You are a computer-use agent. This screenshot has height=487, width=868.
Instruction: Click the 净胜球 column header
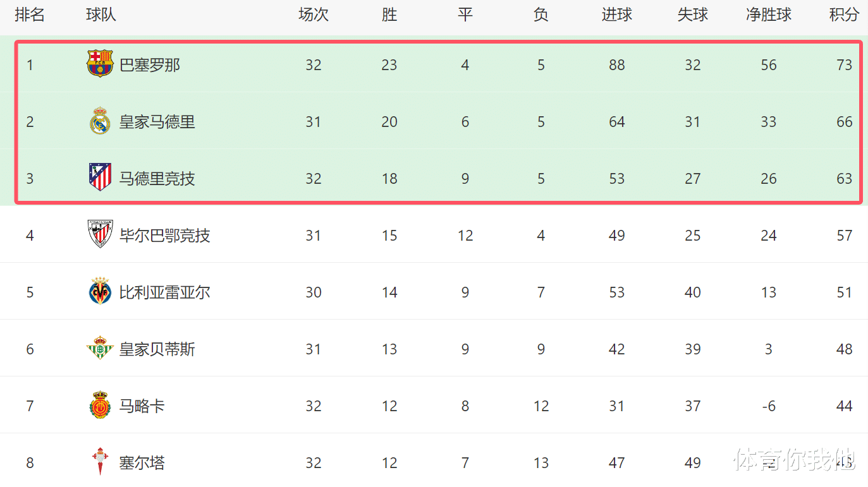(769, 15)
